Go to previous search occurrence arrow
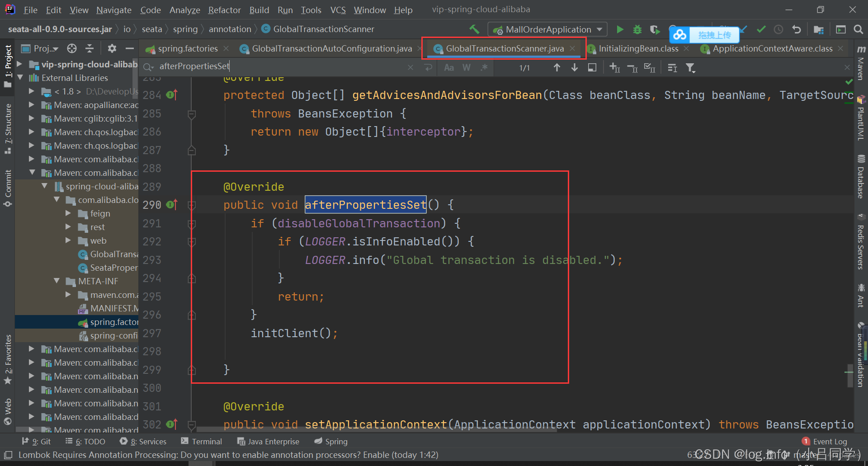Screen dimensions: 868x466 coord(557,67)
